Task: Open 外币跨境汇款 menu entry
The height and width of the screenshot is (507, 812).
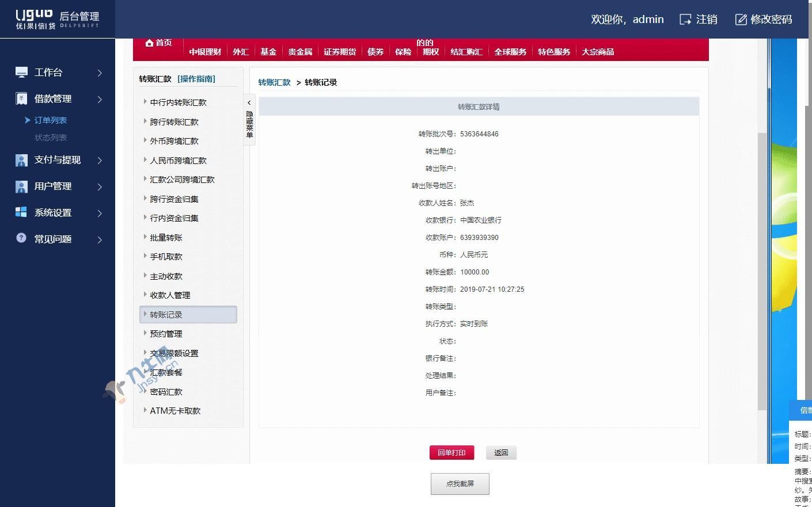Action: [174, 141]
